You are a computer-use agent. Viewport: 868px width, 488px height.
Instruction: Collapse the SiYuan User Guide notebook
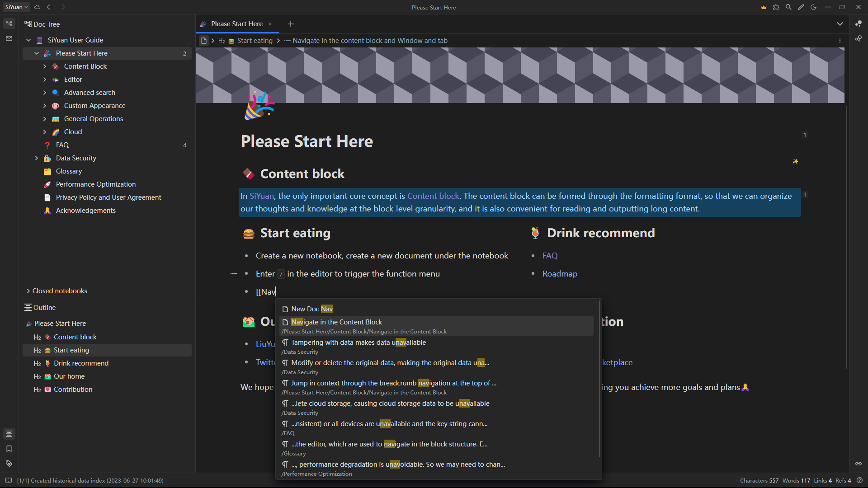coord(28,40)
